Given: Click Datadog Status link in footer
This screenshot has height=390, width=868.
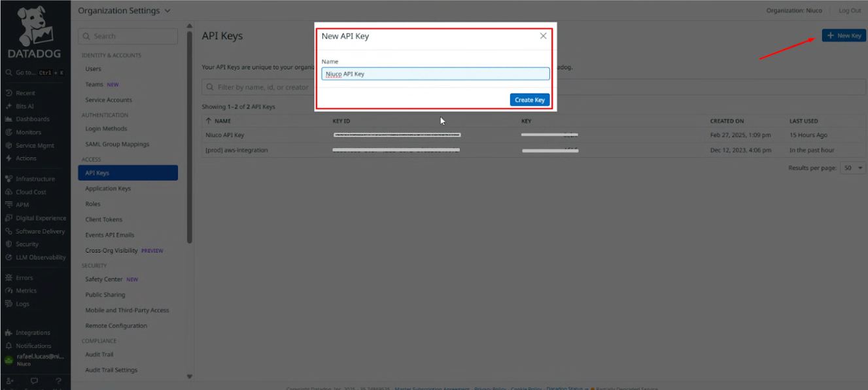Looking at the screenshot, I should tap(565, 388).
